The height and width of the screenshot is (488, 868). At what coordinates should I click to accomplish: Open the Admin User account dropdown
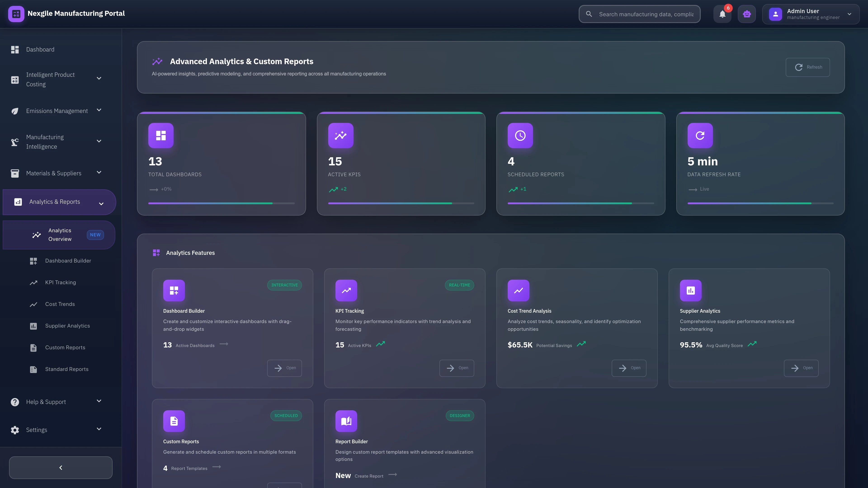(x=811, y=14)
